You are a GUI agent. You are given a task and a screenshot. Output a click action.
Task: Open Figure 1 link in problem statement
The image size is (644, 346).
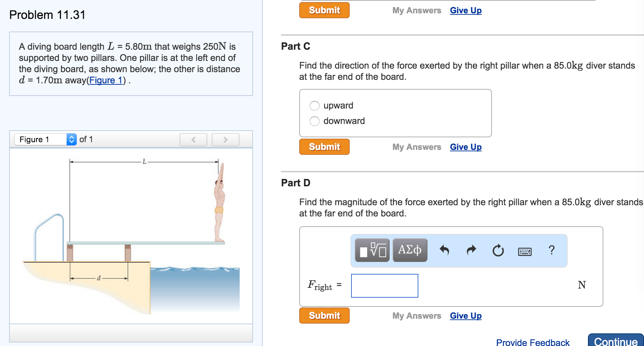point(106,80)
